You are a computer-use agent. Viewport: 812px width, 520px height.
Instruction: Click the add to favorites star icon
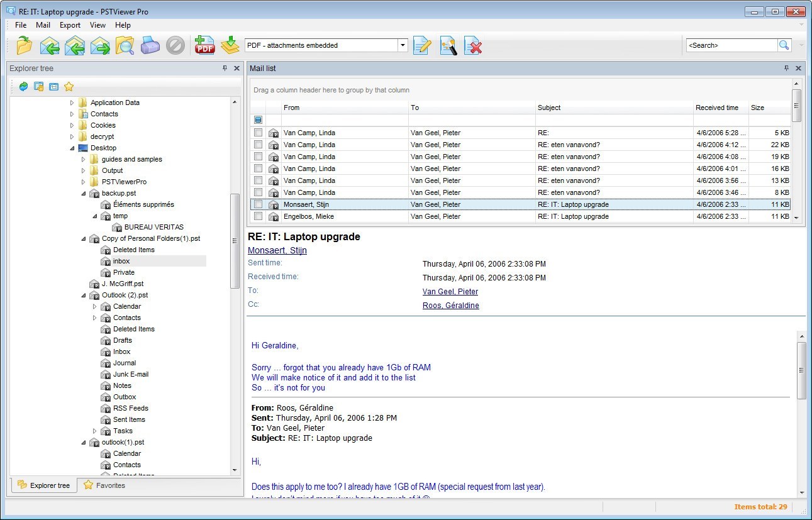tap(69, 87)
